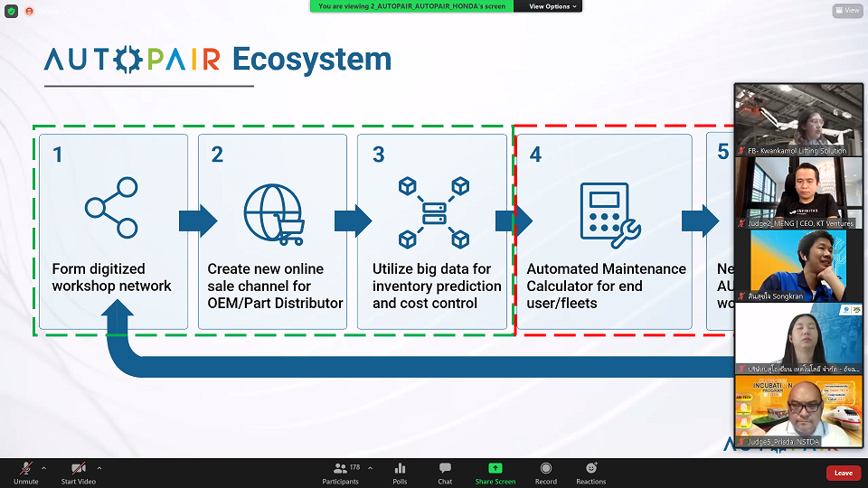Expand video options arrow beside Start Video
This screenshot has width=868, height=488.
(99, 468)
